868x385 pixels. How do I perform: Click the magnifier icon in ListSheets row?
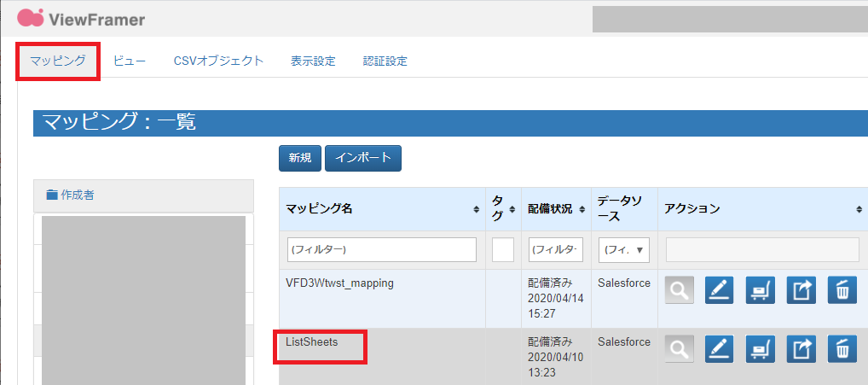point(680,348)
